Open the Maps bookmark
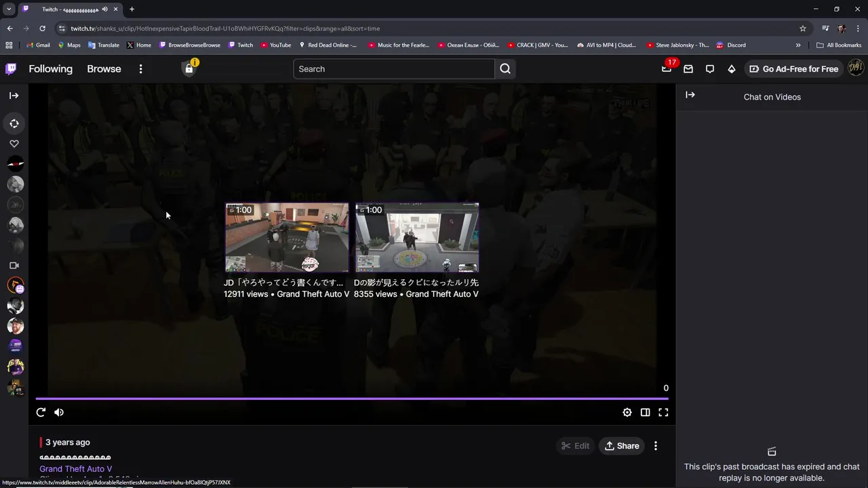 [68, 45]
